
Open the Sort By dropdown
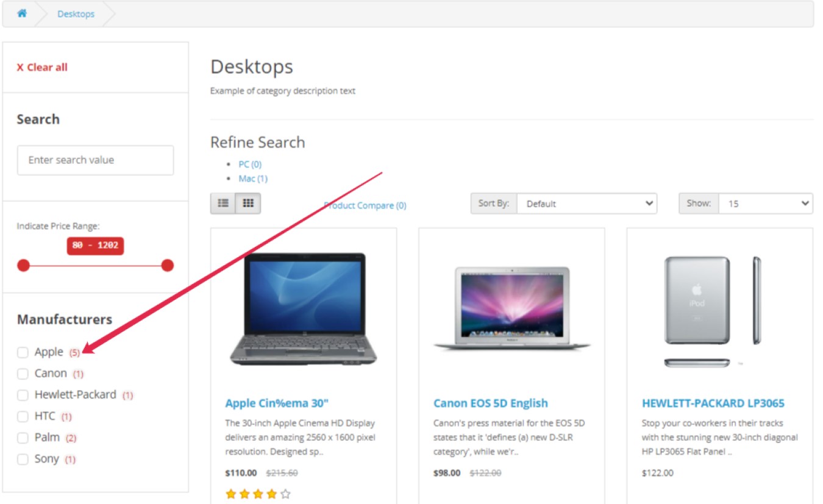pos(587,204)
